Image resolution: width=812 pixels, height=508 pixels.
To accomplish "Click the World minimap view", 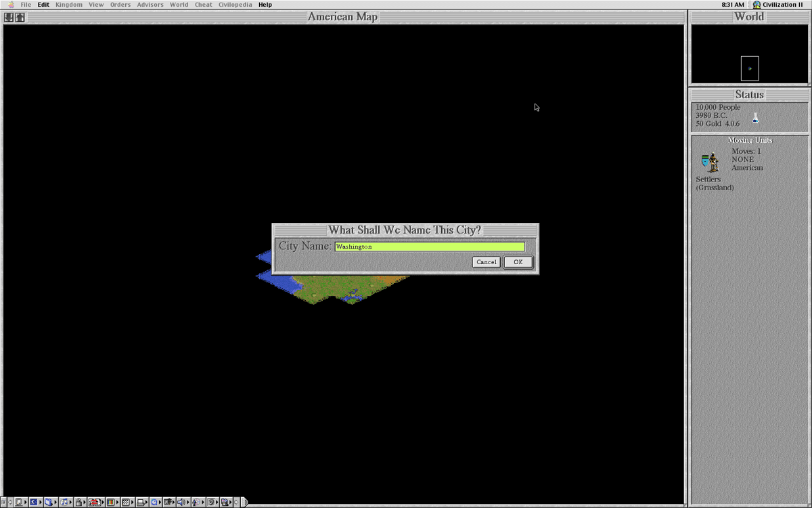I will [750, 54].
